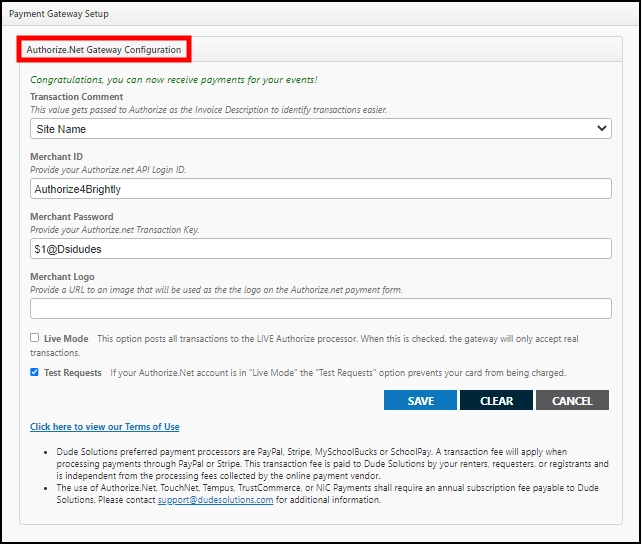The height and width of the screenshot is (544, 641).
Task: Open the Transaction Comment dropdown showing Site Name
Action: tap(320, 129)
